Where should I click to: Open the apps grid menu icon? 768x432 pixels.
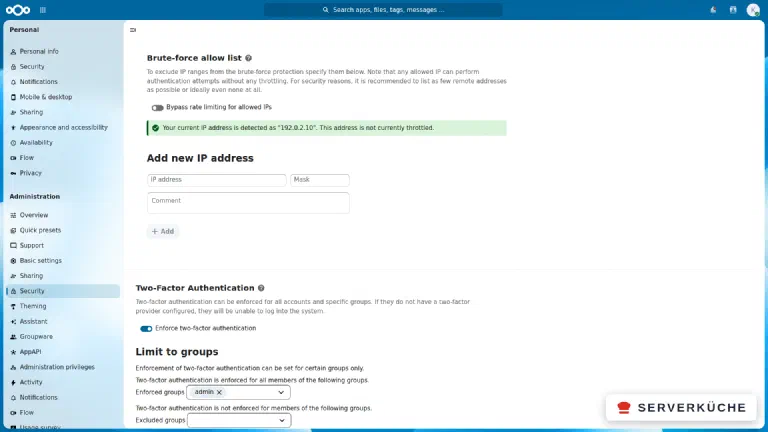[43, 10]
